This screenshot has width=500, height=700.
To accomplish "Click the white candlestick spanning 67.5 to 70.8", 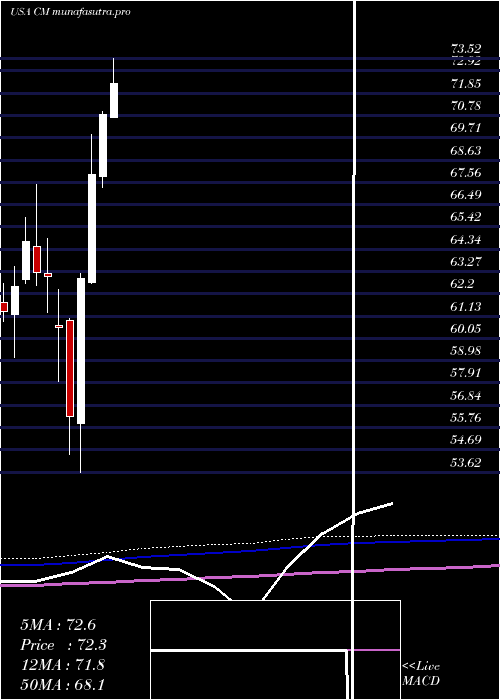I will [x=103, y=146].
